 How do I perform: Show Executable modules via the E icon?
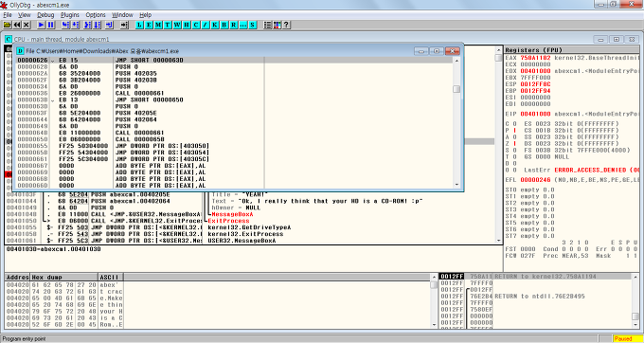(x=149, y=25)
